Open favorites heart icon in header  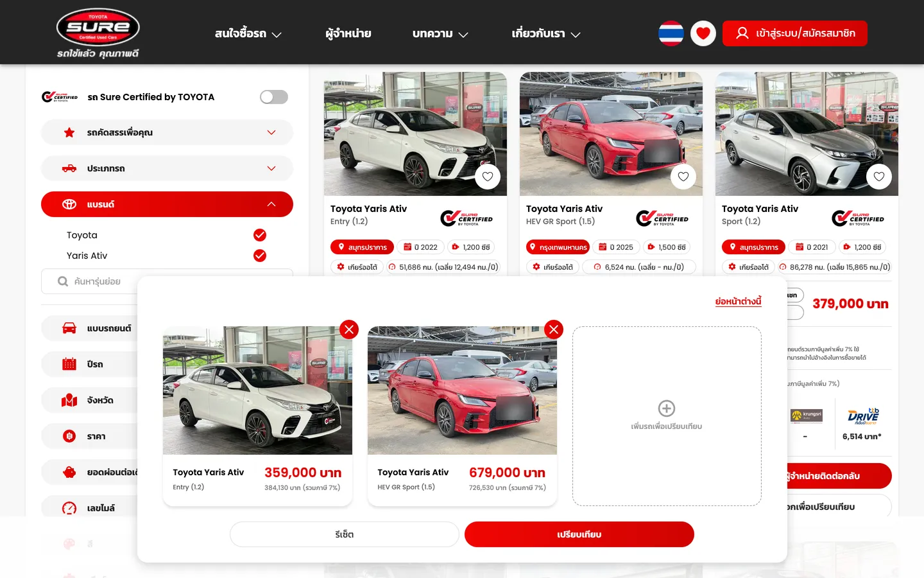tap(703, 33)
